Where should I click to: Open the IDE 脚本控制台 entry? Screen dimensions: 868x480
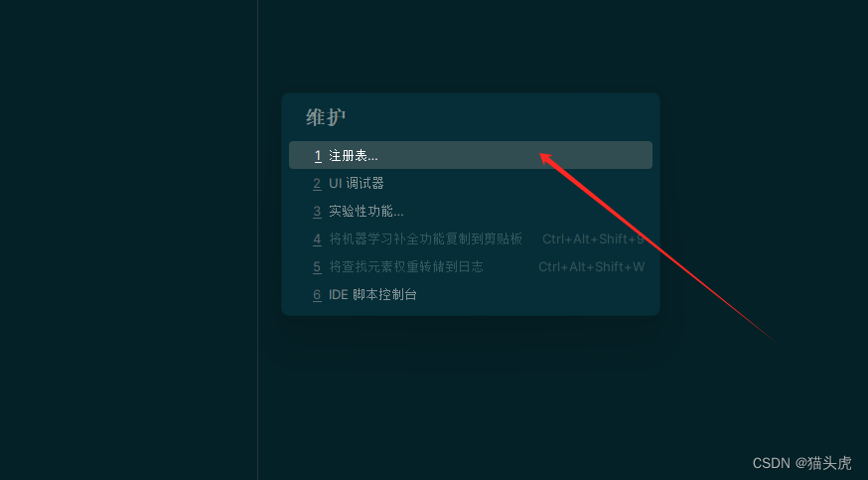(x=471, y=294)
